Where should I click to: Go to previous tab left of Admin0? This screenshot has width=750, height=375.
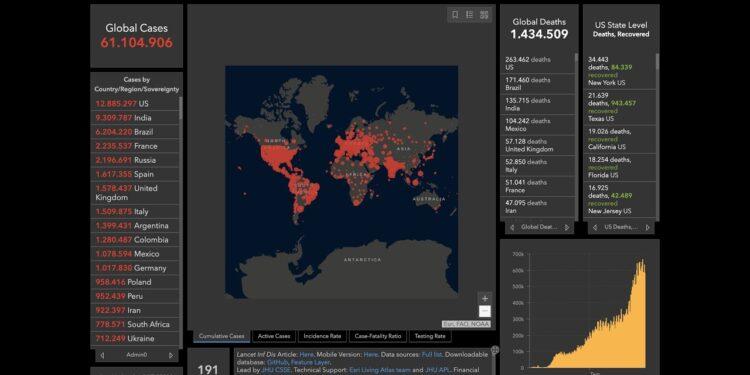click(x=102, y=355)
